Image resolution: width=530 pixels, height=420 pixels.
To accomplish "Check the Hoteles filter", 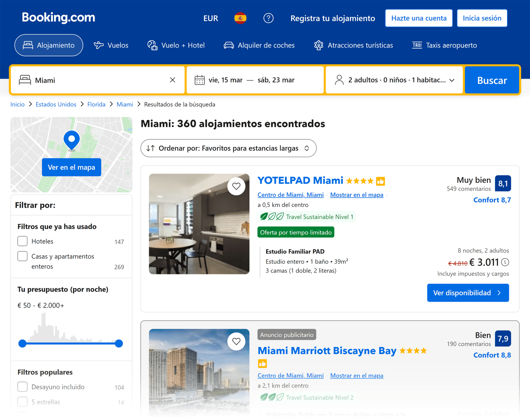I will pyautogui.click(x=22, y=241).
